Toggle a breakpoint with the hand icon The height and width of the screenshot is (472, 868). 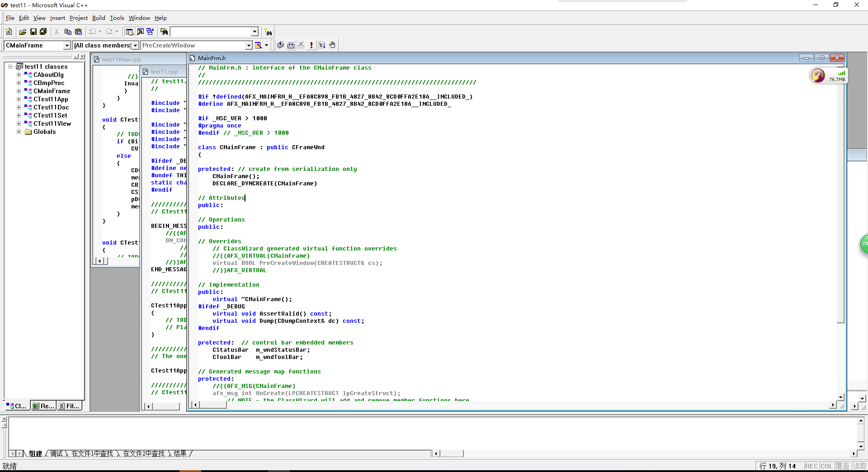click(332, 45)
